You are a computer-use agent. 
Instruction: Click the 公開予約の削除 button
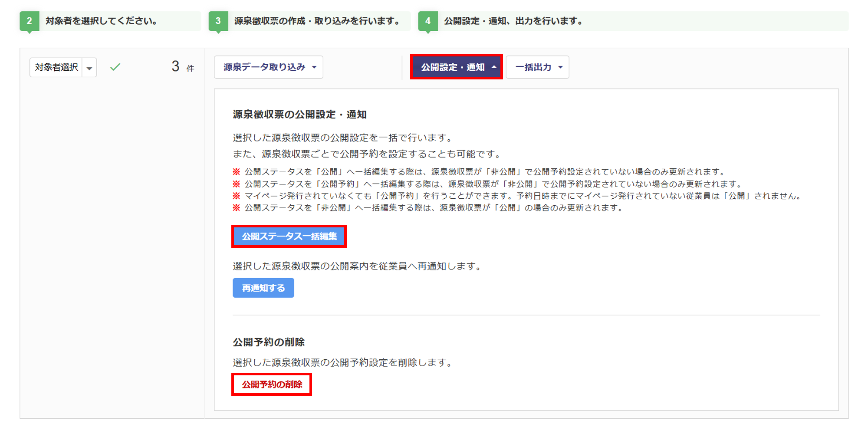click(272, 384)
